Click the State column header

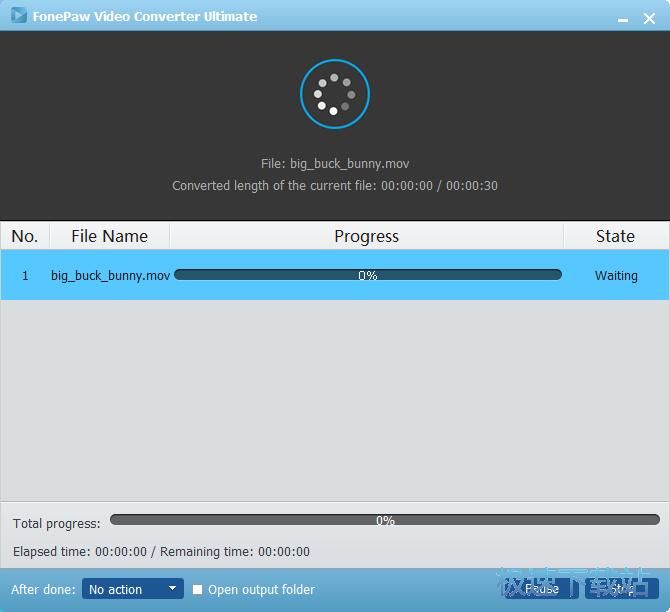[616, 236]
